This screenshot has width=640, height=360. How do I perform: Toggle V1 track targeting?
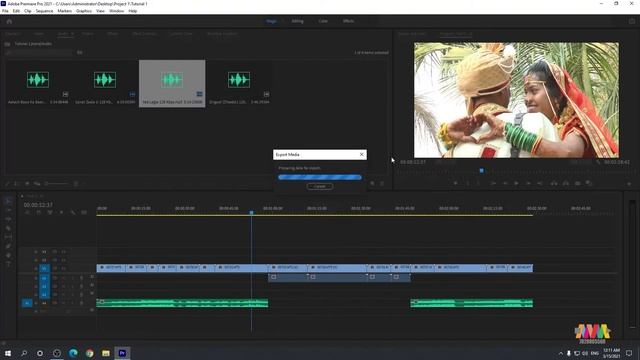point(44,269)
